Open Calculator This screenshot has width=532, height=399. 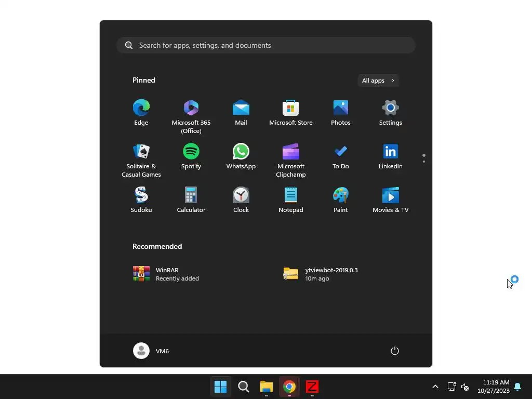click(x=191, y=200)
